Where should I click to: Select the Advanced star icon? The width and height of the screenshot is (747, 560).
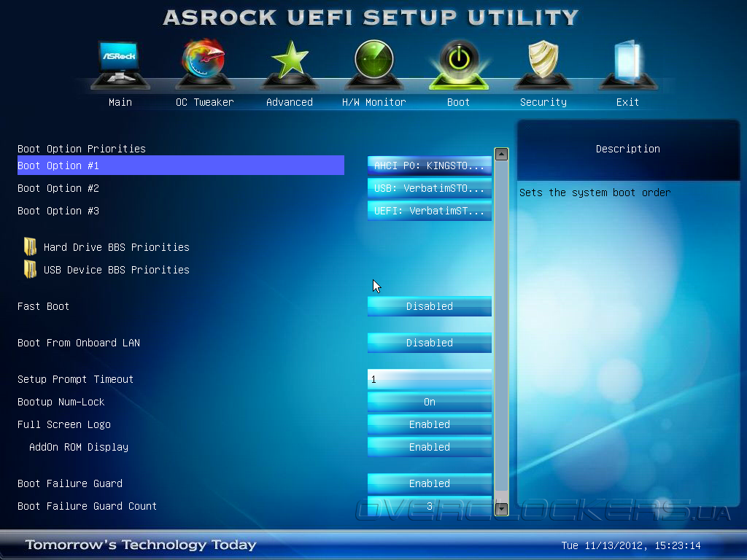coord(289,64)
